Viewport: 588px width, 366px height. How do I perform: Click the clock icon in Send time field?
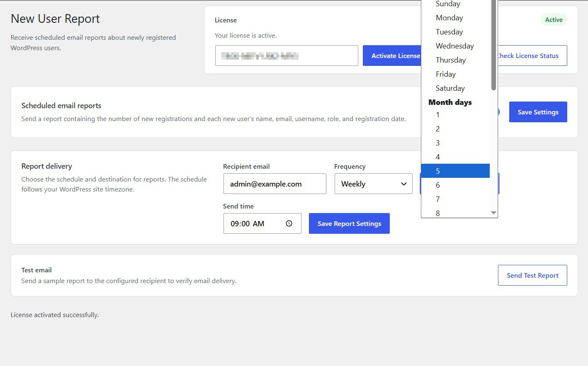[x=289, y=223]
